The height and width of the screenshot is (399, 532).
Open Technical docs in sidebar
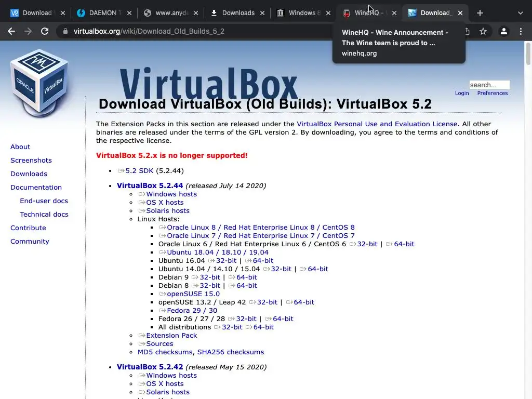(44, 215)
